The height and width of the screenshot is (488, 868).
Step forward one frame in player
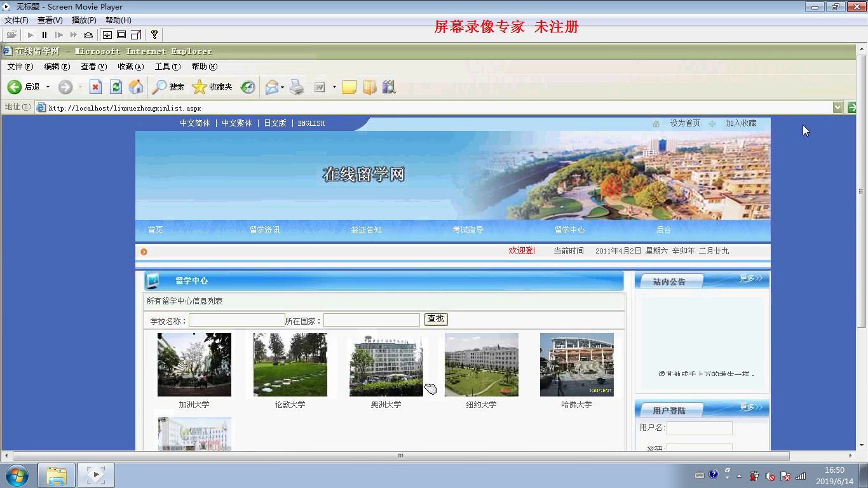[x=59, y=35]
